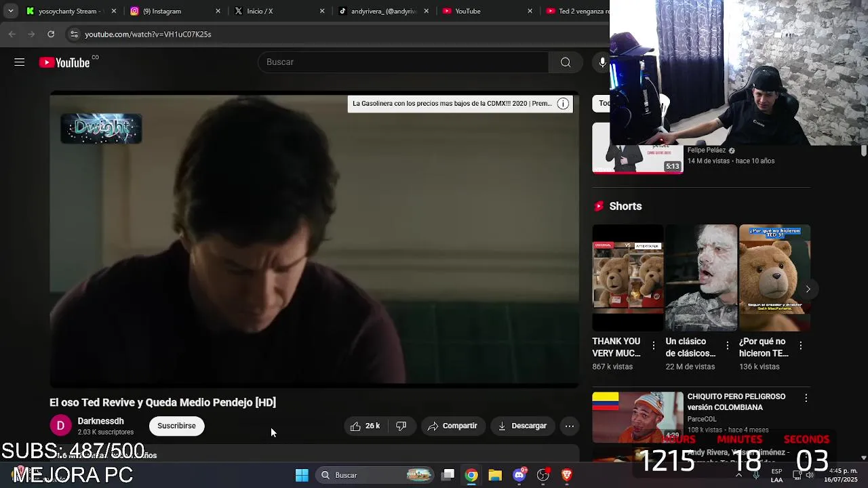Screen dimensions: 868x488
Task: Expand Chrome tab search dropdown
Action: click(10, 11)
